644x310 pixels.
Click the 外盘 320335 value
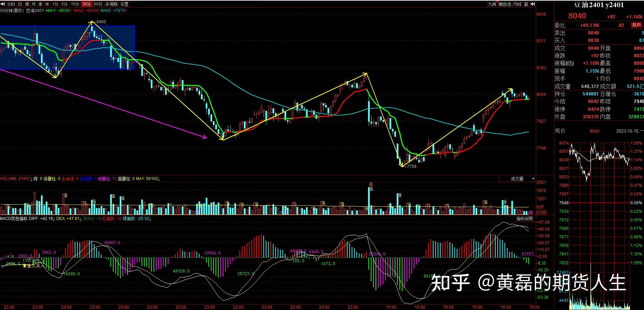pos(590,117)
